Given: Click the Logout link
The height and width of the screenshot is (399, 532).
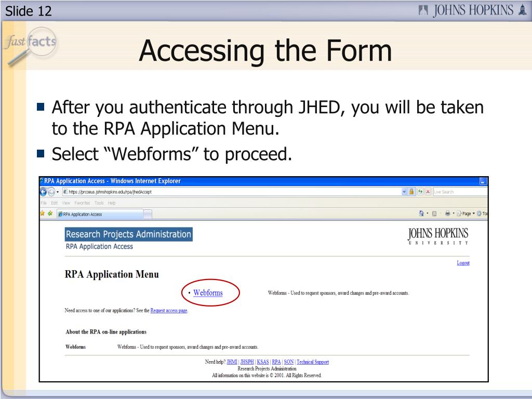Looking at the screenshot, I should tap(463, 262).
